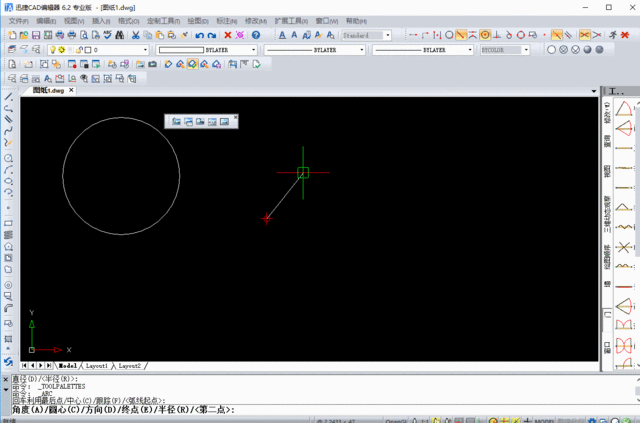Open the 绘图 menu

197,20
